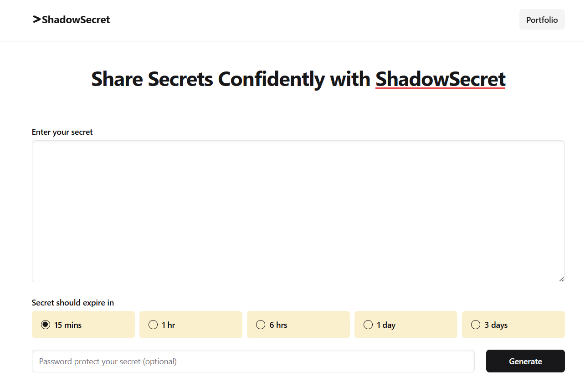Screen dimensions: 585x392
Task: Select the 3 days expiration option
Action: coord(475,325)
